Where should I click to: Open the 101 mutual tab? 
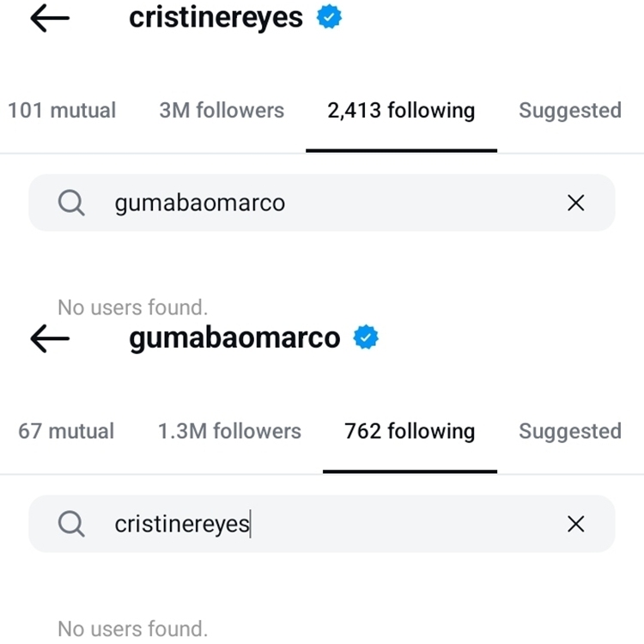pyautogui.click(x=62, y=111)
